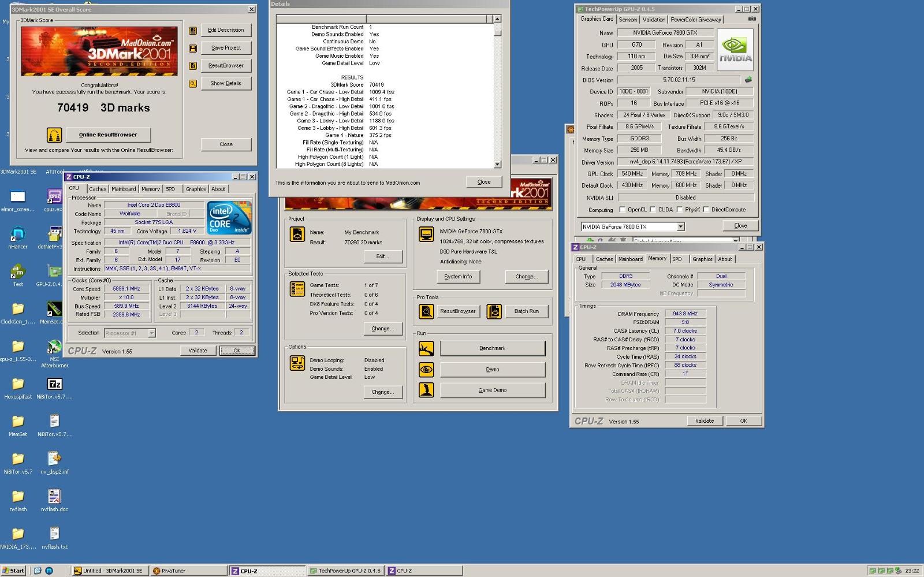Click the Driver Version field in GPU-Z
Screen dimensions: 924x577
pos(685,162)
